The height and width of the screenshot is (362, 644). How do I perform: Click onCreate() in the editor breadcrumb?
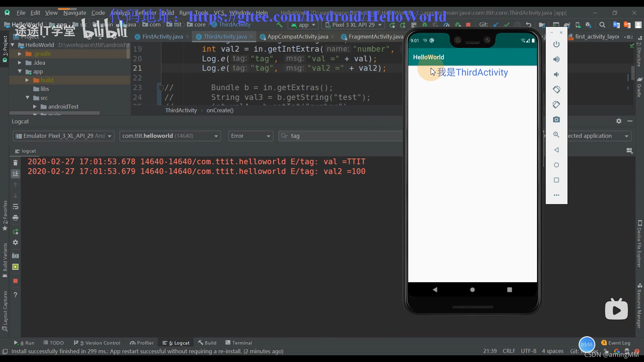[x=220, y=110]
